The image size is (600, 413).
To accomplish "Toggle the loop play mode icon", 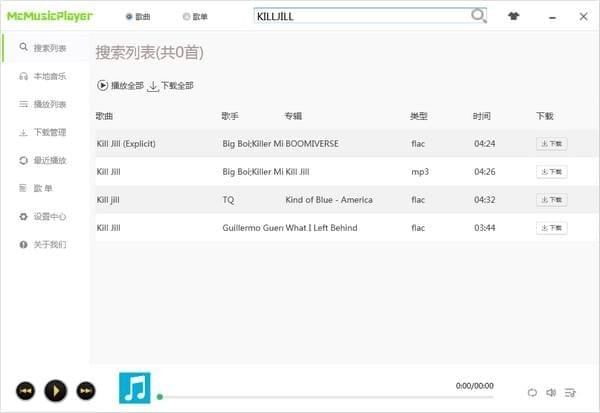I will 532,392.
